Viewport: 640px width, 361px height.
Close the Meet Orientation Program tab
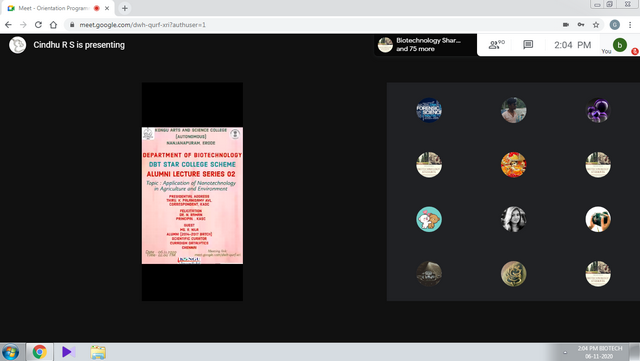(x=107, y=8)
